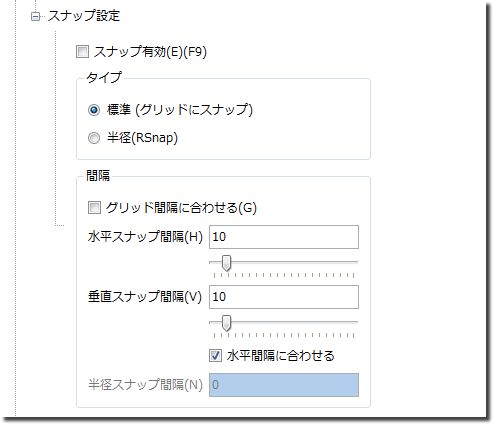
Task: Click the 半径スナップ間隔(N) field
Action: pos(284,385)
